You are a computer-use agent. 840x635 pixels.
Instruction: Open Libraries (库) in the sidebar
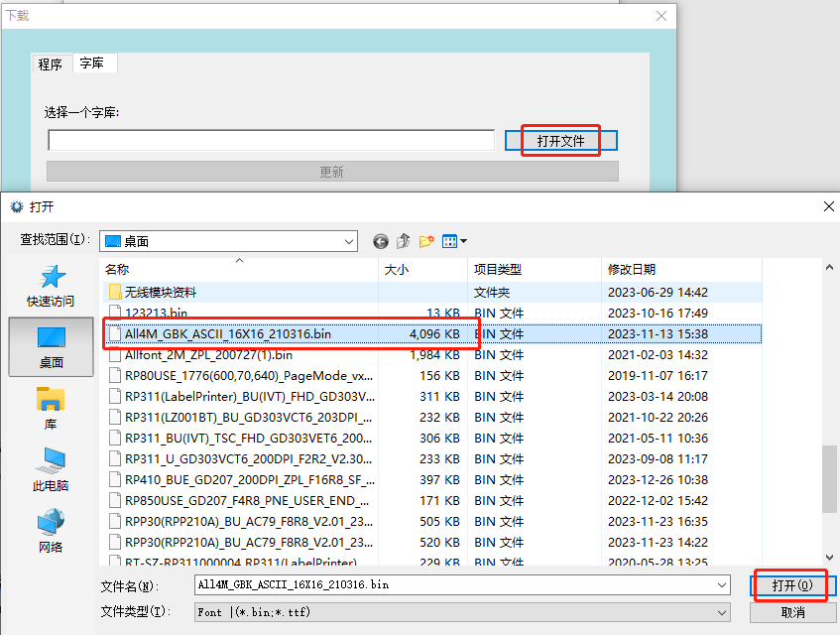tap(51, 408)
